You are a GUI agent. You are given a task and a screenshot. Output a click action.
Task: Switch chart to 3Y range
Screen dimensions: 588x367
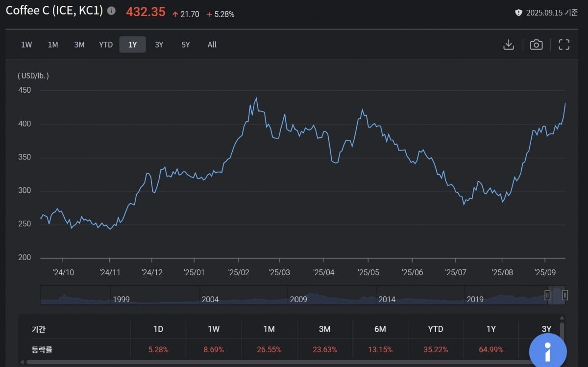[x=159, y=45]
